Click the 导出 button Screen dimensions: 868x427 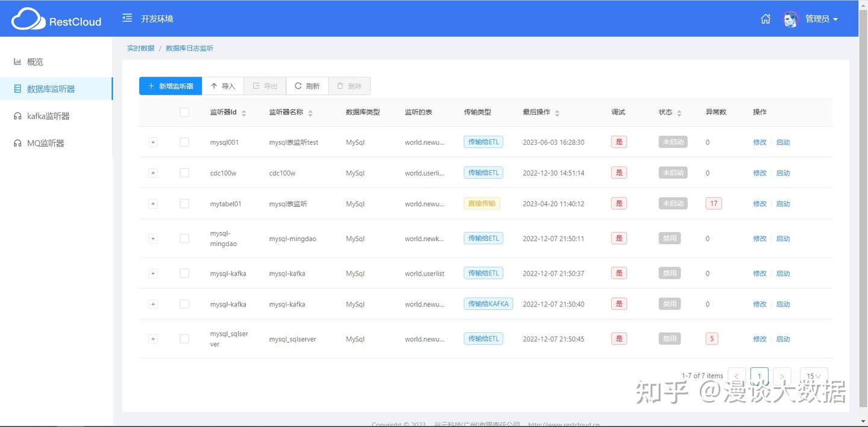coord(265,86)
